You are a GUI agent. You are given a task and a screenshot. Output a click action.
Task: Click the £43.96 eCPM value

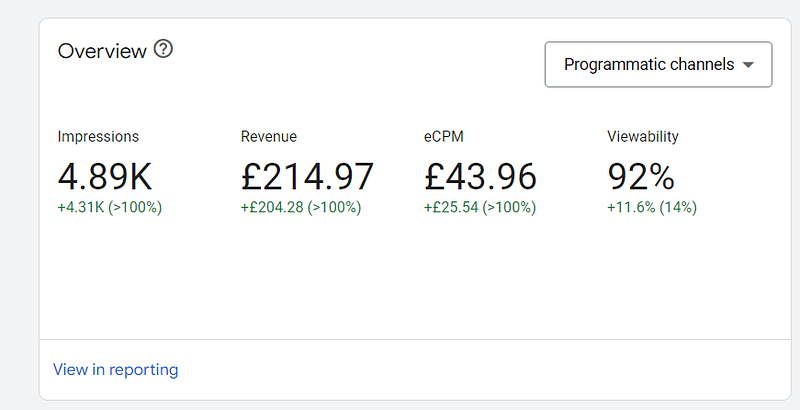480,177
